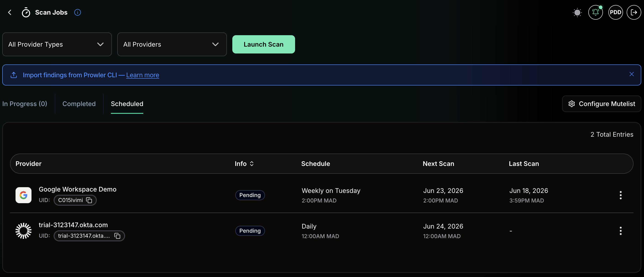Select the Google Workspace Demo provider name
Viewport: 644px width, 277px height.
point(78,189)
